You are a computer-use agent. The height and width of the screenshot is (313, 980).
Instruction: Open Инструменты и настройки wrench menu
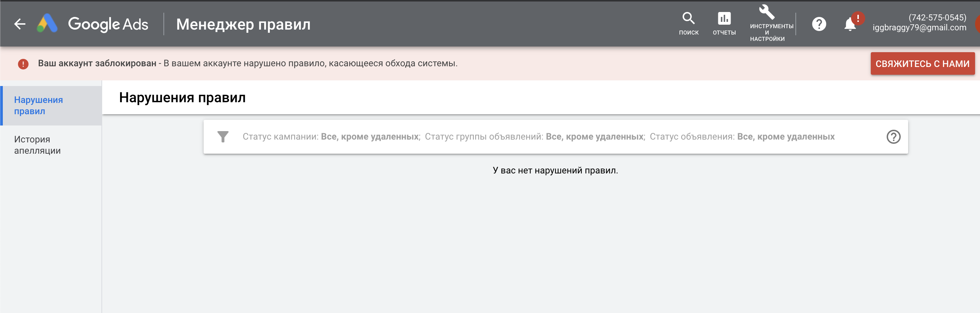[767, 24]
